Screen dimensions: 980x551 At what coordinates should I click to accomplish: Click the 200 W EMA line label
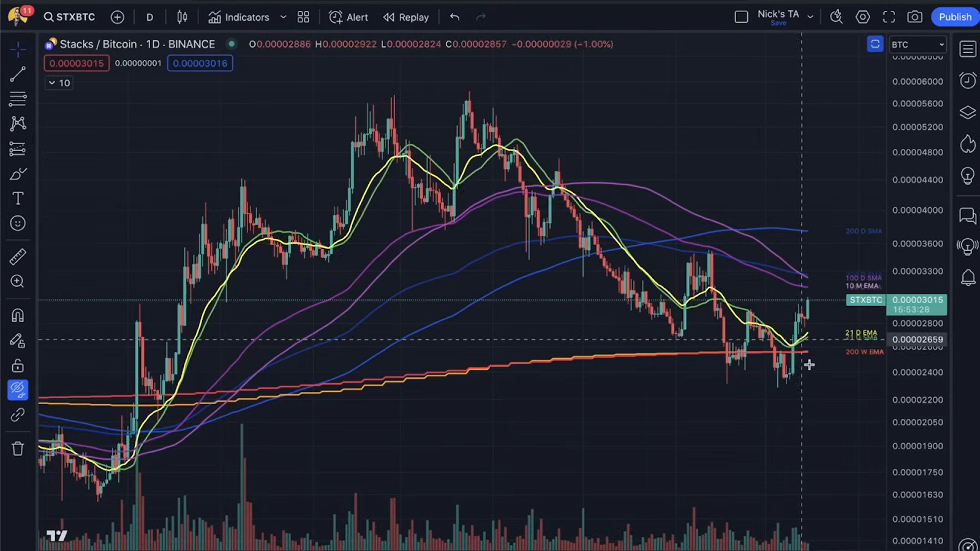[864, 352]
